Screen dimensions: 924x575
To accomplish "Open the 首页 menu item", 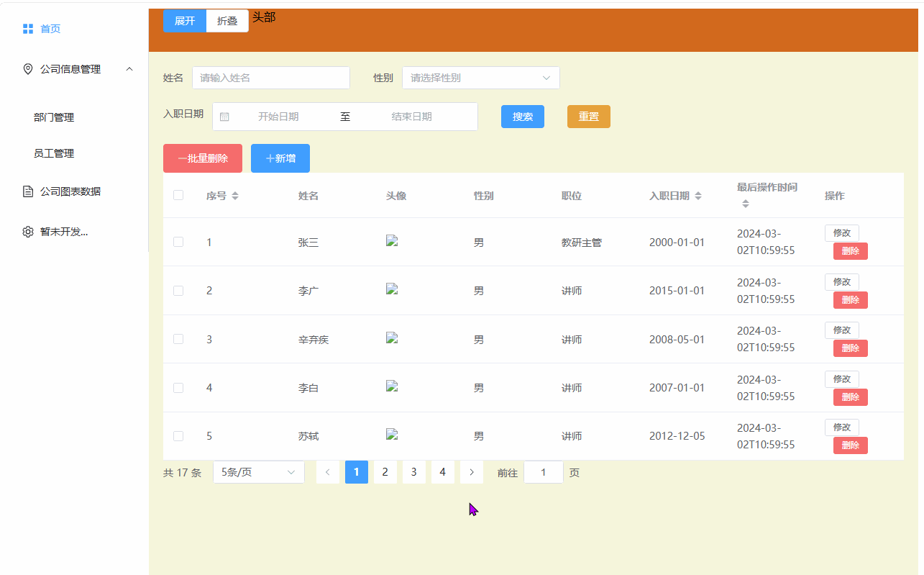I will pyautogui.click(x=74, y=29).
